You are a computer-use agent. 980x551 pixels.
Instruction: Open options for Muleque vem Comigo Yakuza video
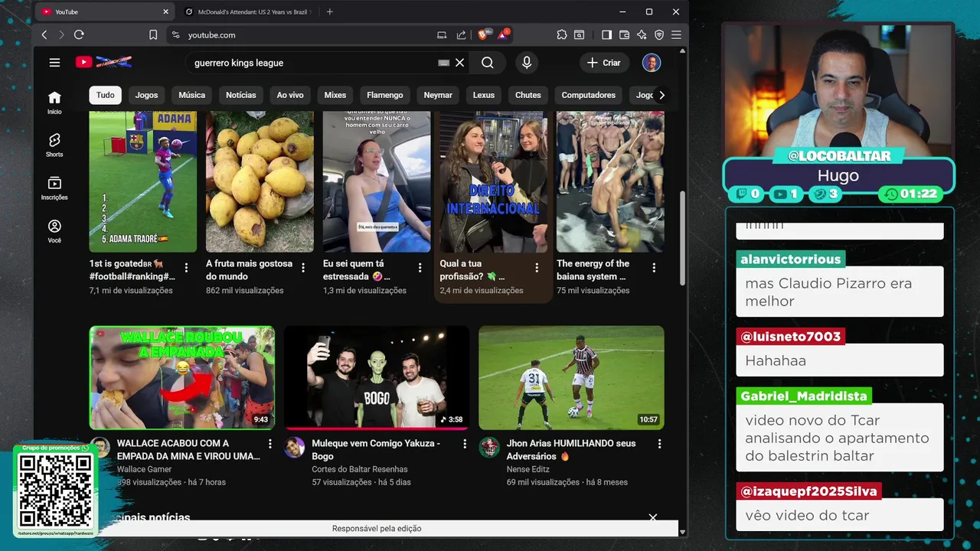[x=465, y=444]
